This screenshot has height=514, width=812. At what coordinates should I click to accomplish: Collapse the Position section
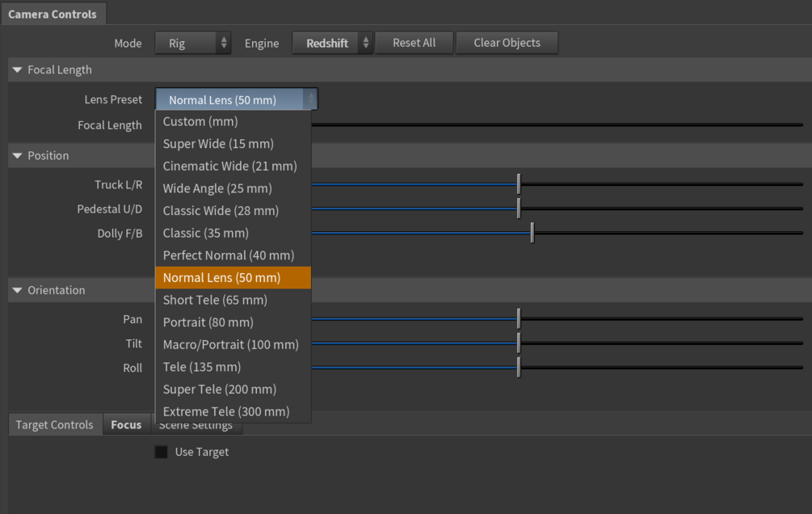(x=18, y=156)
